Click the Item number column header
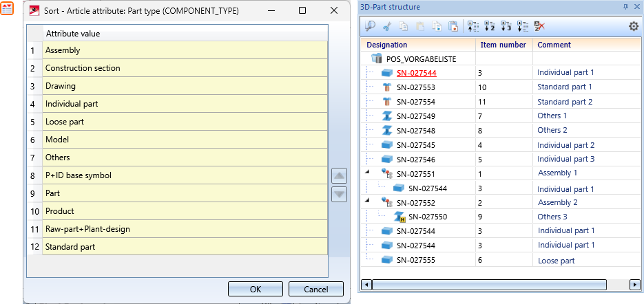The height and width of the screenshot is (304, 644). (503, 45)
